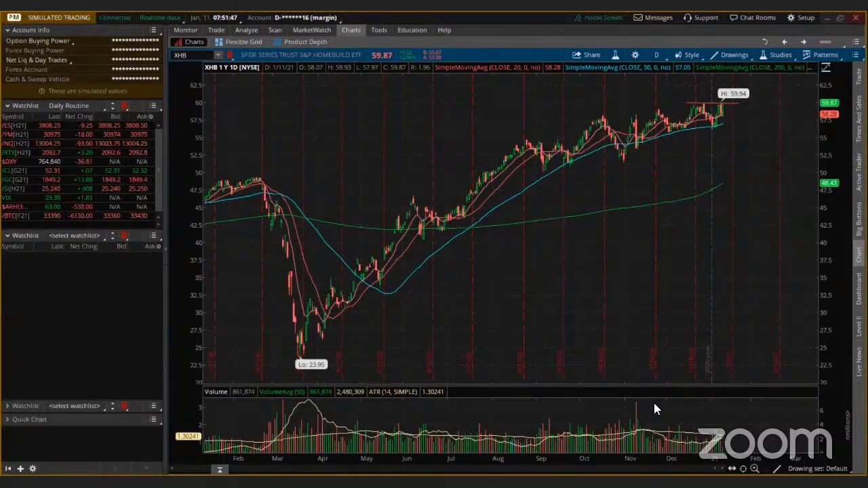
Task: Collapse the Daily Routine Watchlist gadget
Action: (x=7, y=106)
